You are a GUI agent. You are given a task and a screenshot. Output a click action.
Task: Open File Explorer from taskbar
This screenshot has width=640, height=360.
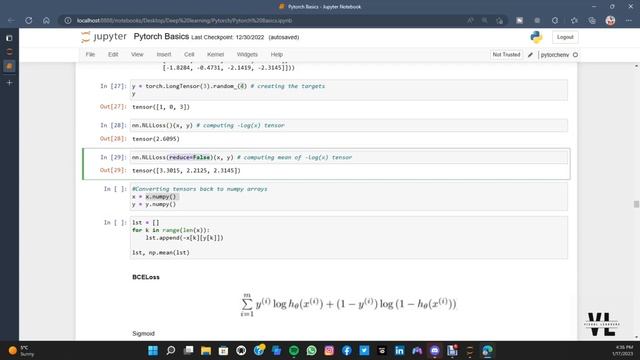point(206,351)
